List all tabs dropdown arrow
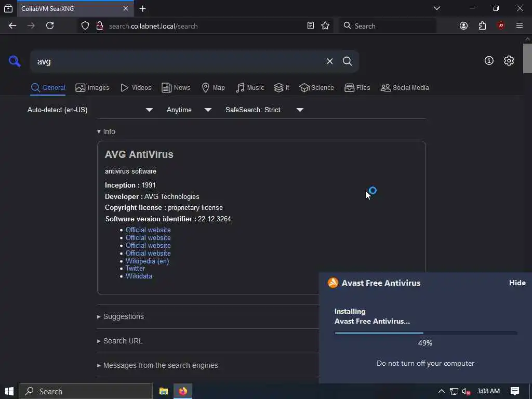Image resolution: width=532 pixels, height=399 pixels. (436, 8)
